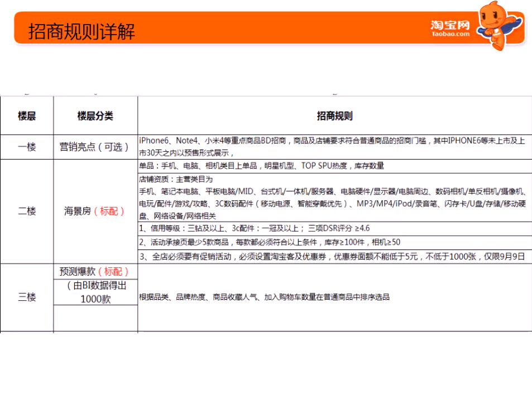The height and width of the screenshot is (398, 532).
Task: Select the 招商规则详解 slide title
Action: click(x=82, y=31)
